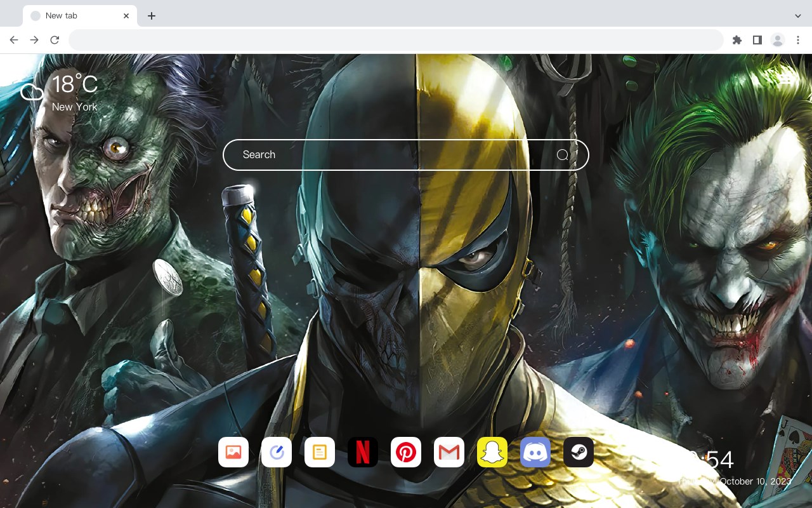Open a new tab with plus button
The image size is (812, 508).
151,16
